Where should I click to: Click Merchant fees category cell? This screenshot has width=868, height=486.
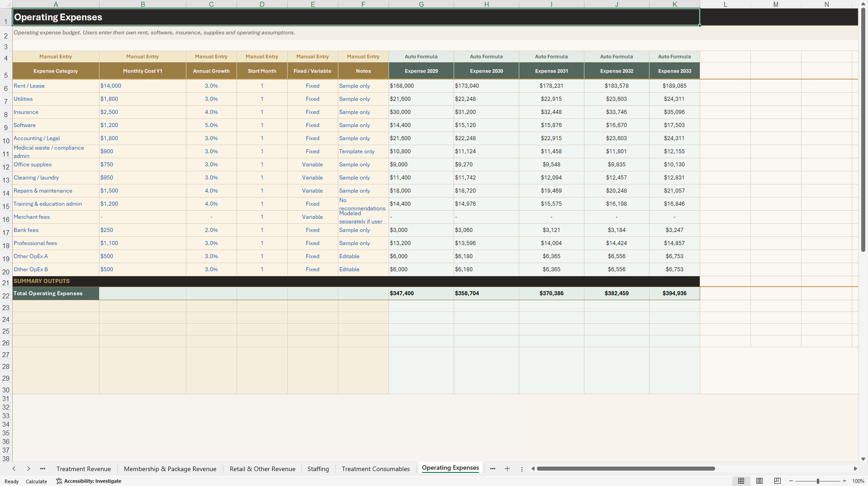click(56, 217)
